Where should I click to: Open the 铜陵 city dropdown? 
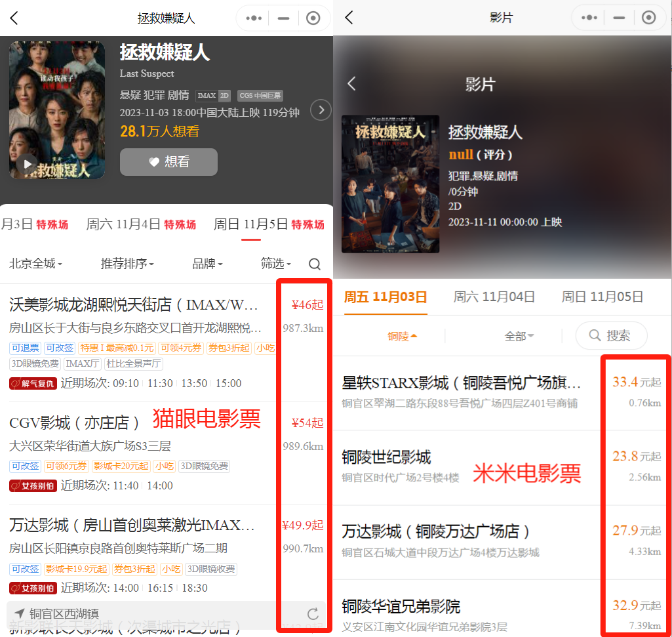click(402, 336)
